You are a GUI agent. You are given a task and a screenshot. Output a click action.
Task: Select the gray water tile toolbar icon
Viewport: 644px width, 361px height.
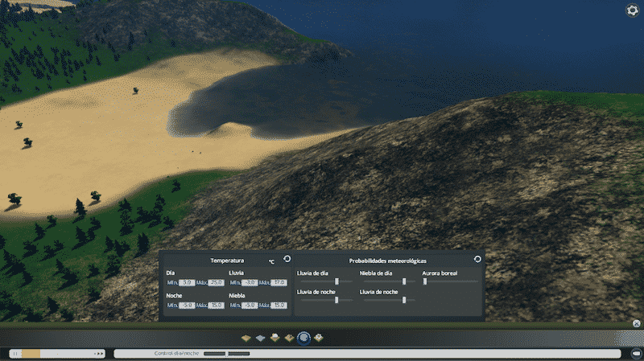point(260,338)
